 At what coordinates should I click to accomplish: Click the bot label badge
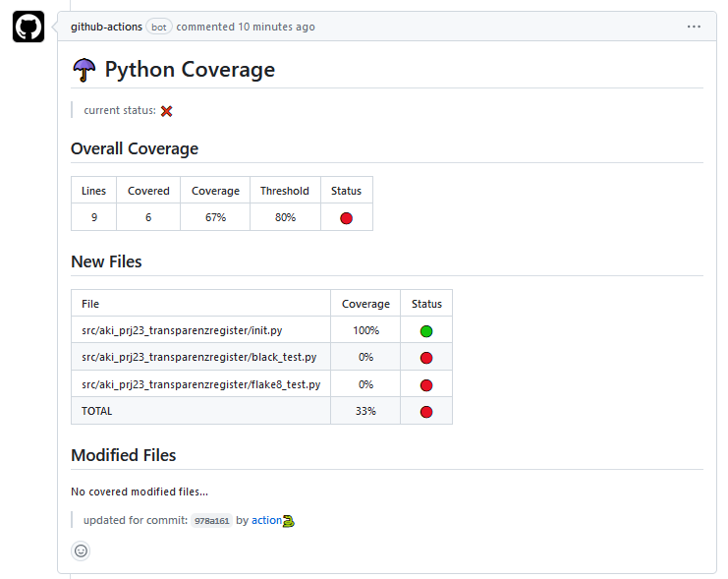point(159,27)
